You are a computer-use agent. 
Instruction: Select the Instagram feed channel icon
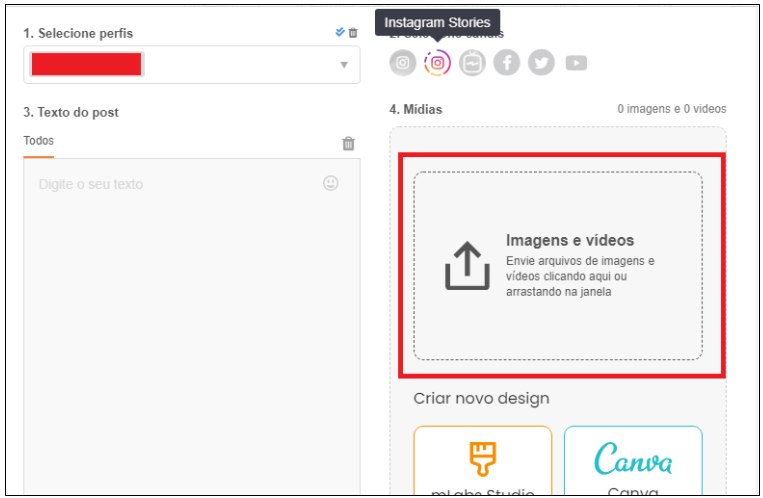(x=402, y=63)
